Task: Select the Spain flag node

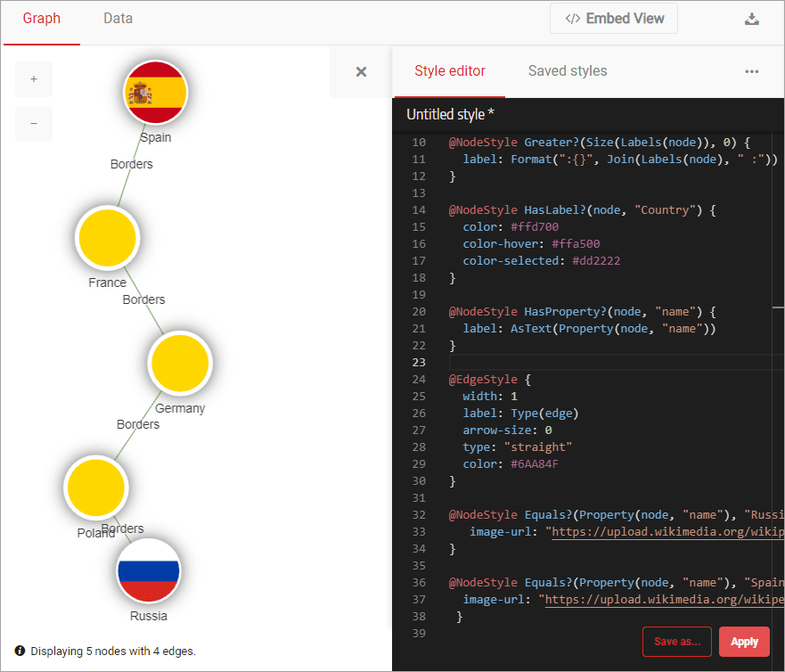Action: pyautogui.click(x=156, y=92)
